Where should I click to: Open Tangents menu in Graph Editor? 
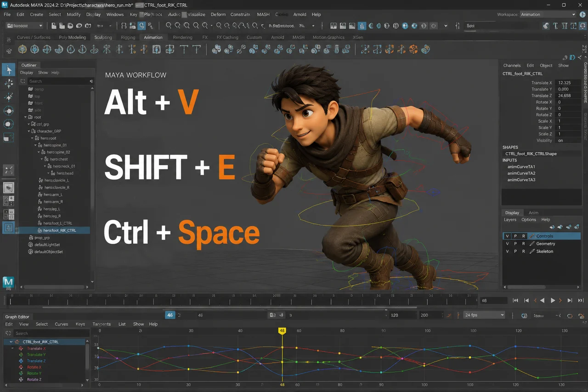point(102,324)
